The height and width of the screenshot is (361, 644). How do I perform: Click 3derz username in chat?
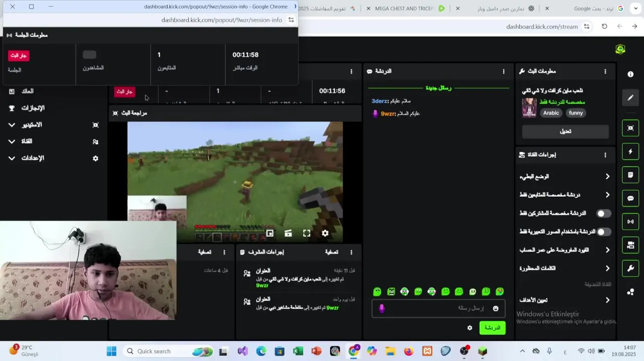tap(380, 101)
